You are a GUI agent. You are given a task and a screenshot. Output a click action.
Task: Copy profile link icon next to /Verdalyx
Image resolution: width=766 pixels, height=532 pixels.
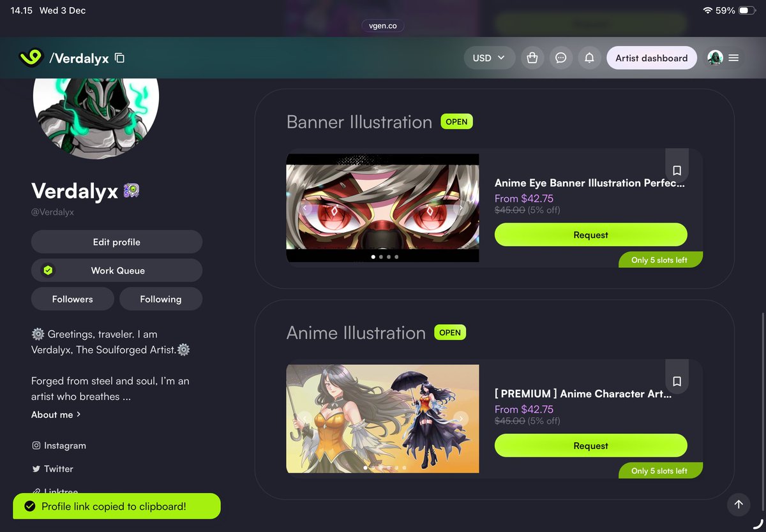(119, 58)
